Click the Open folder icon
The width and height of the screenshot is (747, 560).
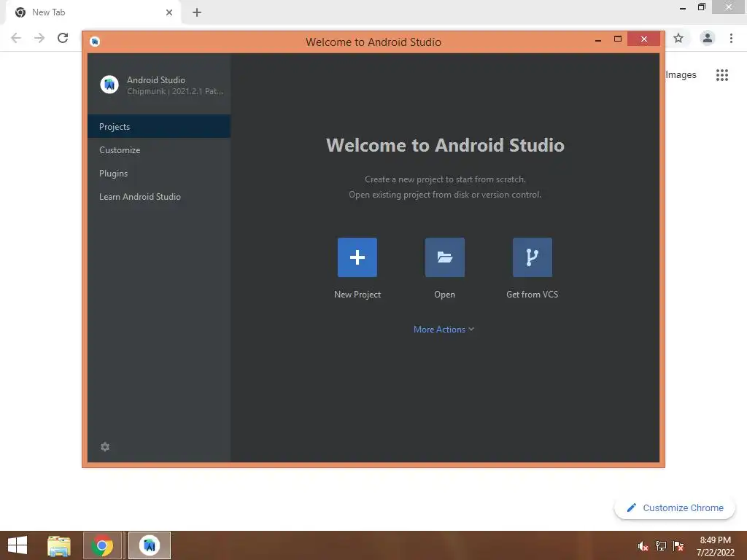[x=444, y=257]
